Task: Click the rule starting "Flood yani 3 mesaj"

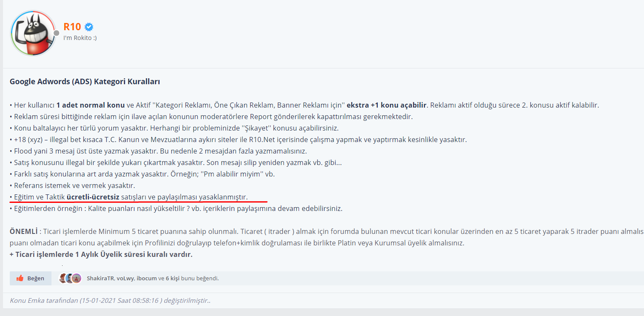Action: coord(158,151)
